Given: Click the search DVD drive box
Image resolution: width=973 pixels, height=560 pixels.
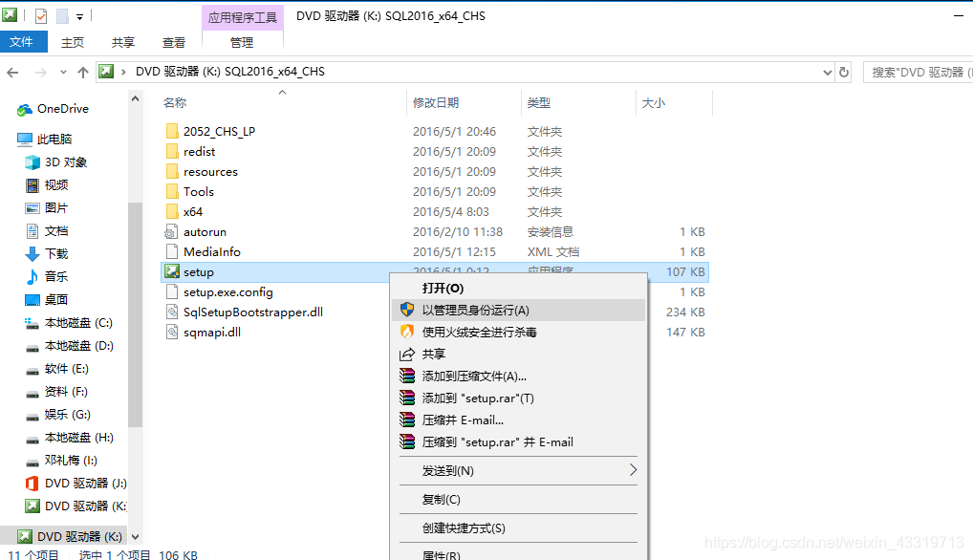Looking at the screenshot, I should click(919, 72).
